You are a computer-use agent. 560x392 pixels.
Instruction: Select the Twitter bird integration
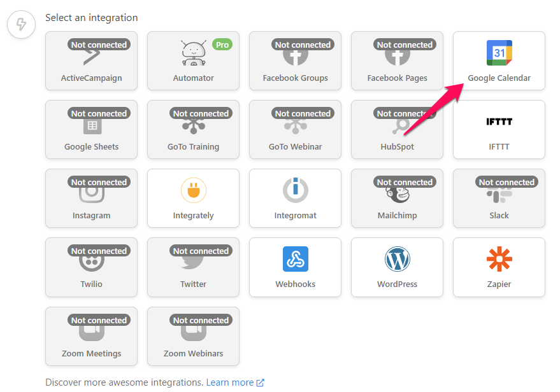point(193,267)
